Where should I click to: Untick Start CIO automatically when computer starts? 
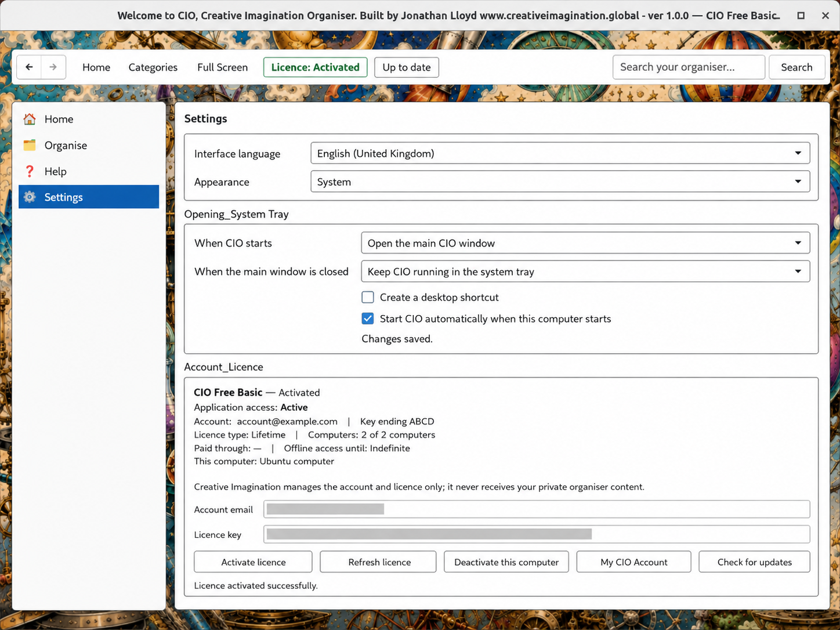(368, 318)
